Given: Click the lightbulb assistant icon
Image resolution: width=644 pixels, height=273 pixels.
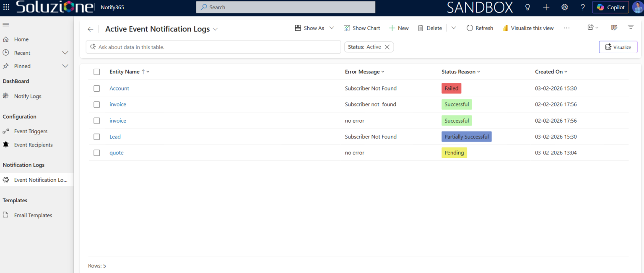Looking at the screenshot, I should pos(527,7).
